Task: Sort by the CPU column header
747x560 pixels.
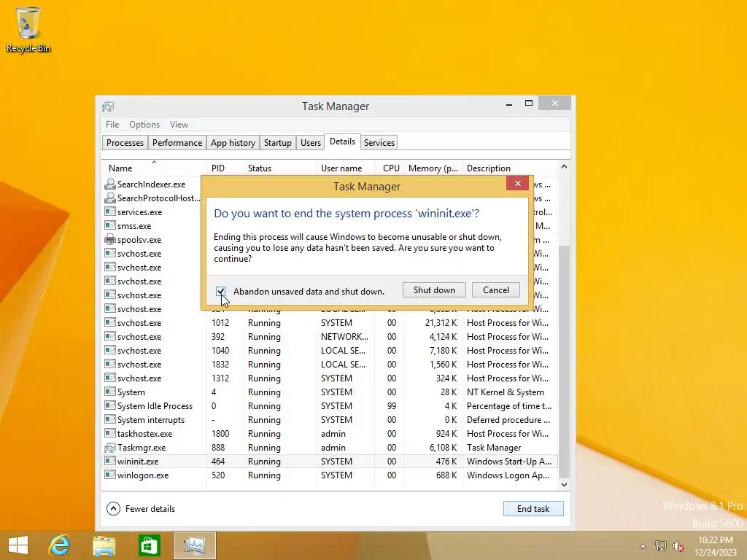Action: (390, 168)
